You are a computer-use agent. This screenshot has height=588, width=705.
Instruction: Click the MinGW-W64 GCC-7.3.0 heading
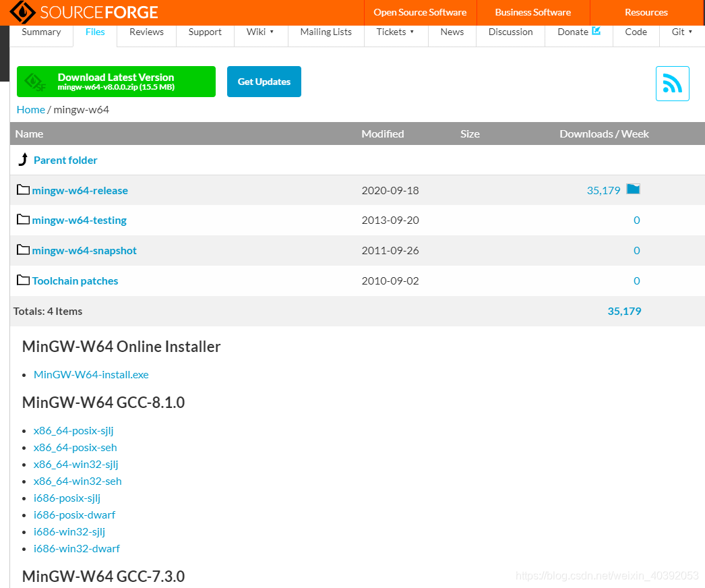(x=103, y=577)
